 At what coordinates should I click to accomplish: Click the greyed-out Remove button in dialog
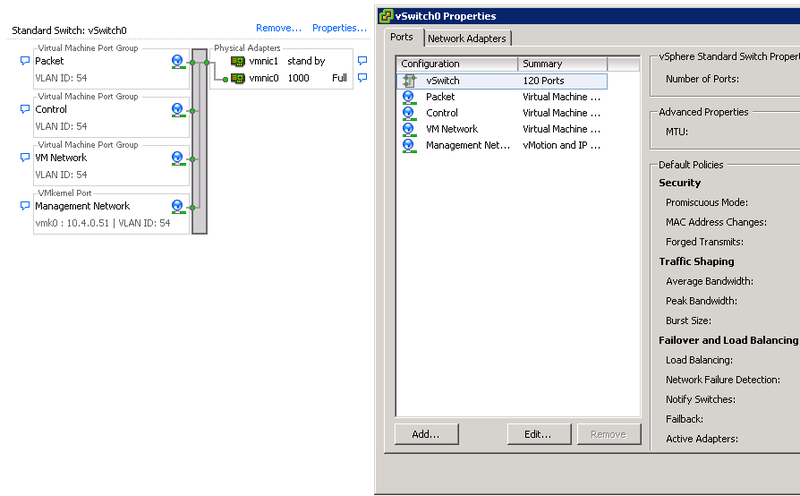pyautogui.click(x=608, y=434)
